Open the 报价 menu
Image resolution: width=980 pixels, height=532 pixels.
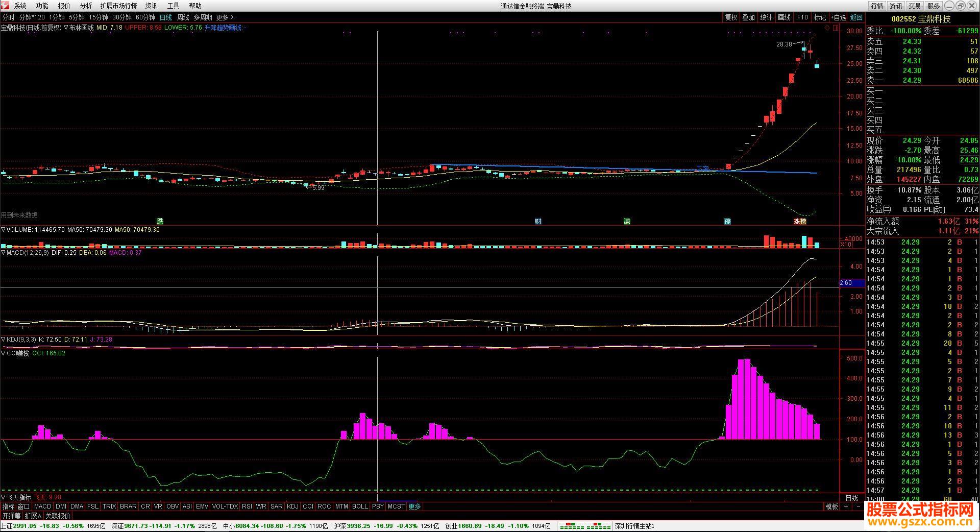coord(64,6)
